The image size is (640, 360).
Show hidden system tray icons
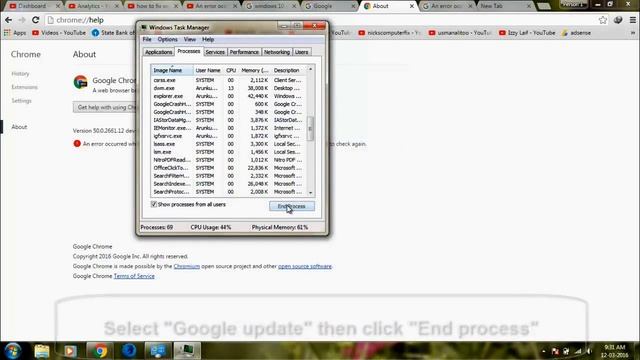[544, 351]
